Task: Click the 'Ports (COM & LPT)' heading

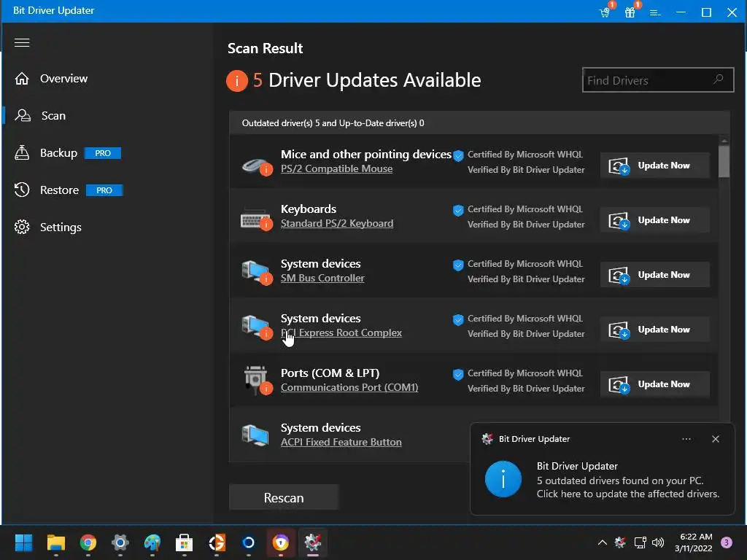Action: (330, 373)
